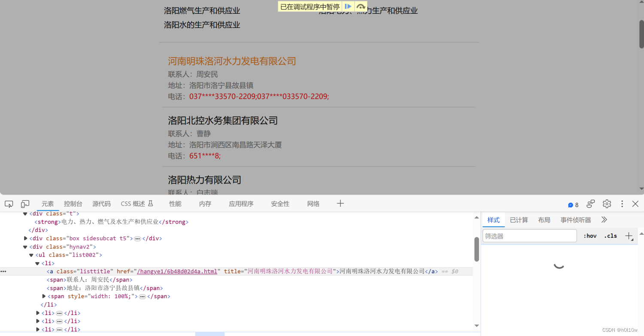
Task: Toggle device emulation mode
Action: pyautogui.click(x=25, y=204)
